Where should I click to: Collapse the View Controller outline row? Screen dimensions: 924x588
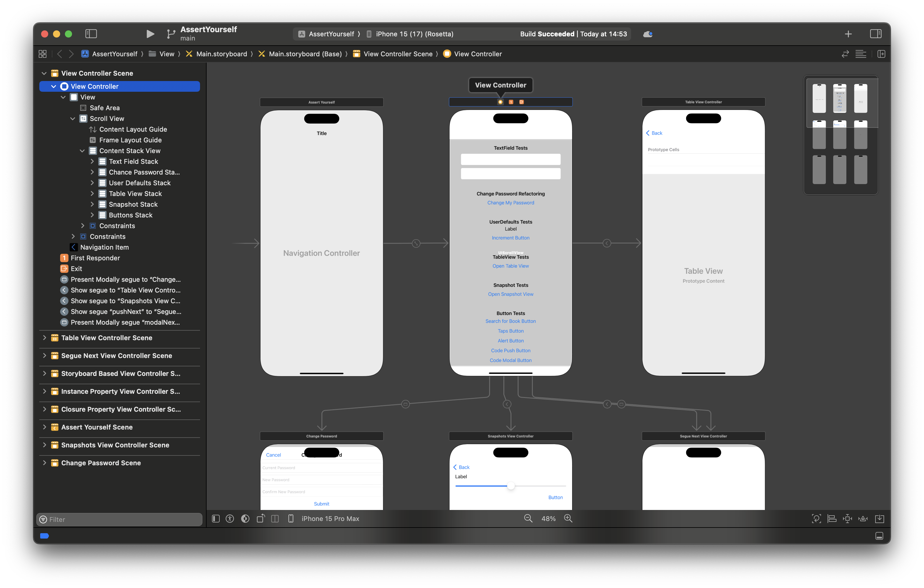(x=54, y=86)
